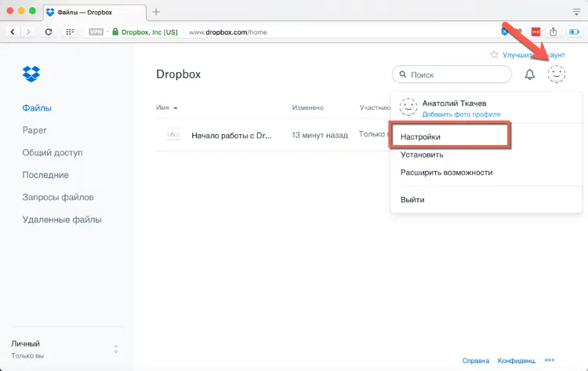This screenshot has height=371, width=588.
Task: Open the tab menu icon at top right
Action: (x=576, y=12)
